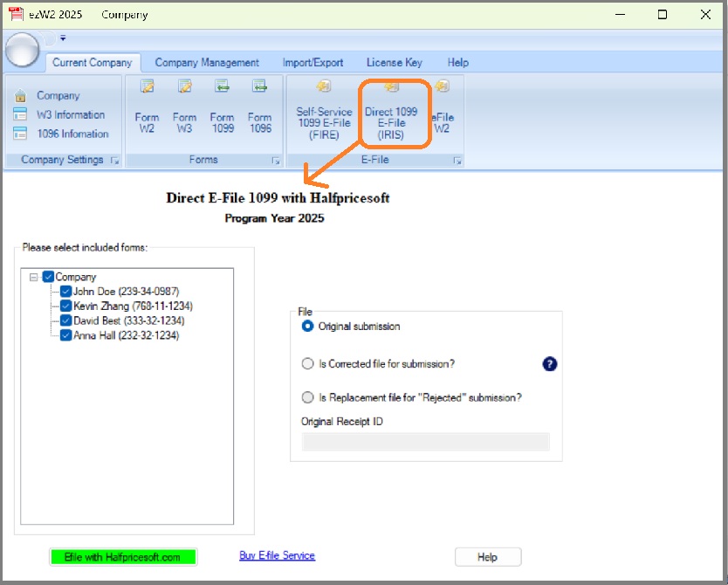This screenshot has width=728, height=585.
Task: Switch to Company Management tab
Action: 207,63
